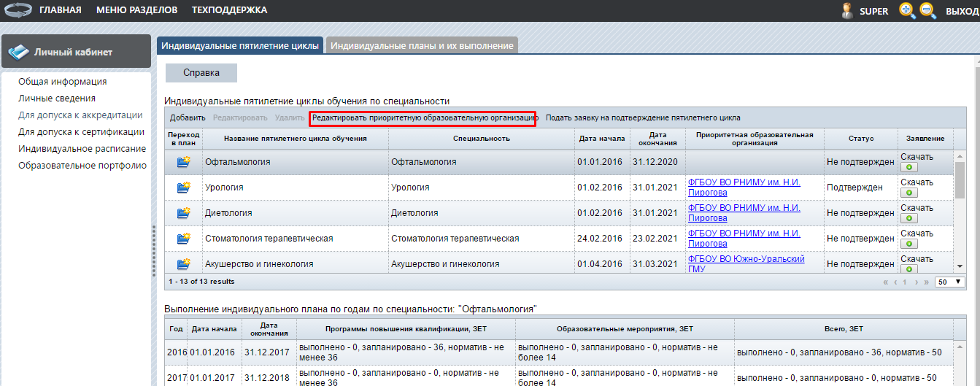Zoom out with the minus magnifier icon
The width and height of the screenshot is (980, 386).
tap(927, 10)
